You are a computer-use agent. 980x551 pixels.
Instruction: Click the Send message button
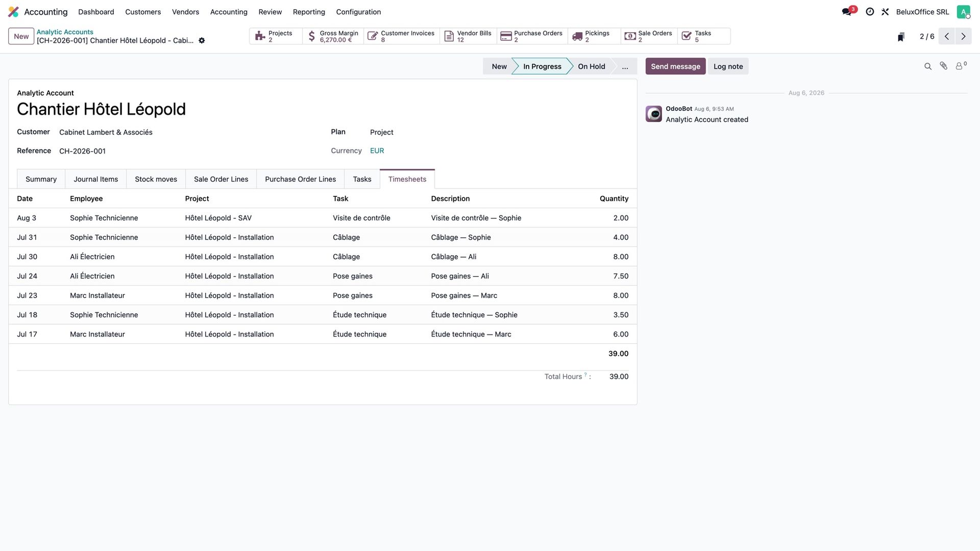(675, 66)
